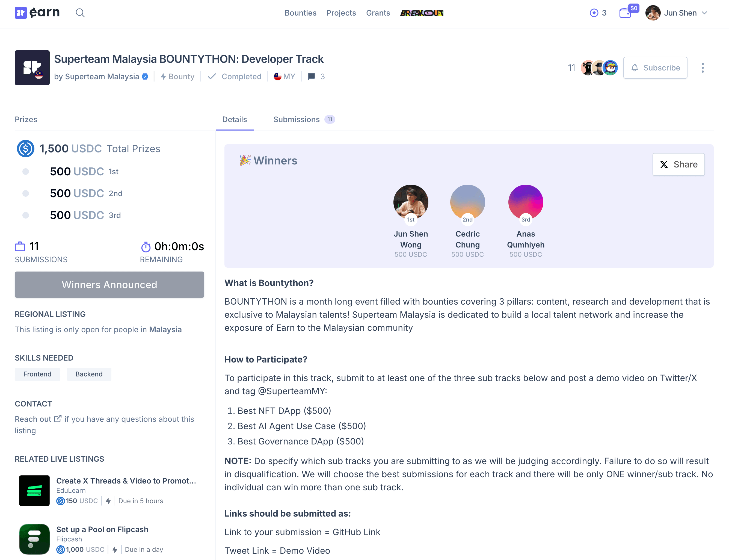Open Bounties in the navigation bar

[x=300, y=13]
